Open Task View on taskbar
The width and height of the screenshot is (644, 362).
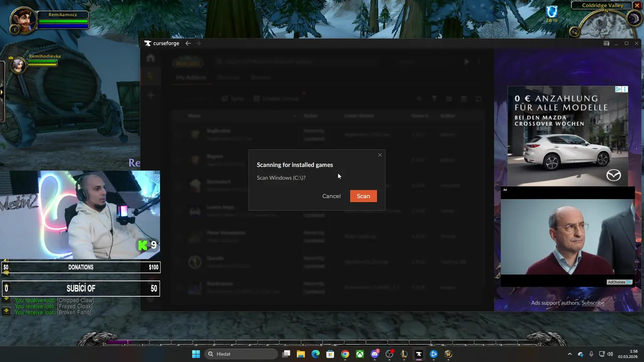pos(286,354)
